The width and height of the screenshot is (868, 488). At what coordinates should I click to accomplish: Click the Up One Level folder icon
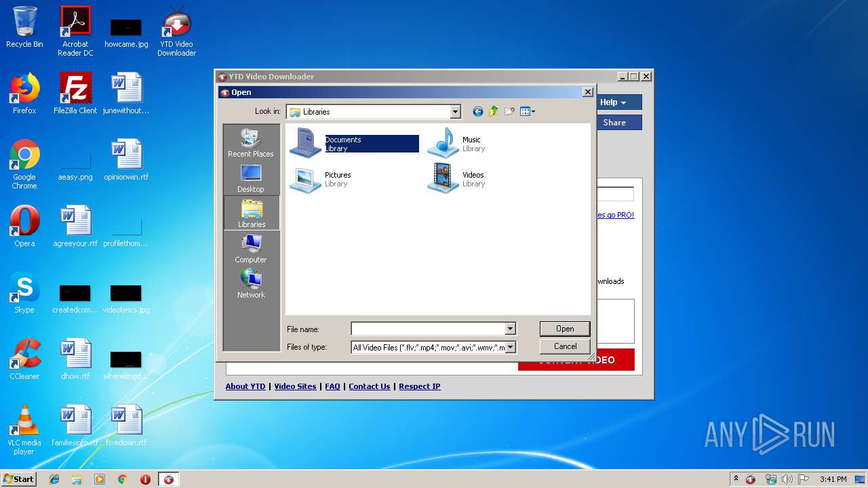[x=494, y=112]
